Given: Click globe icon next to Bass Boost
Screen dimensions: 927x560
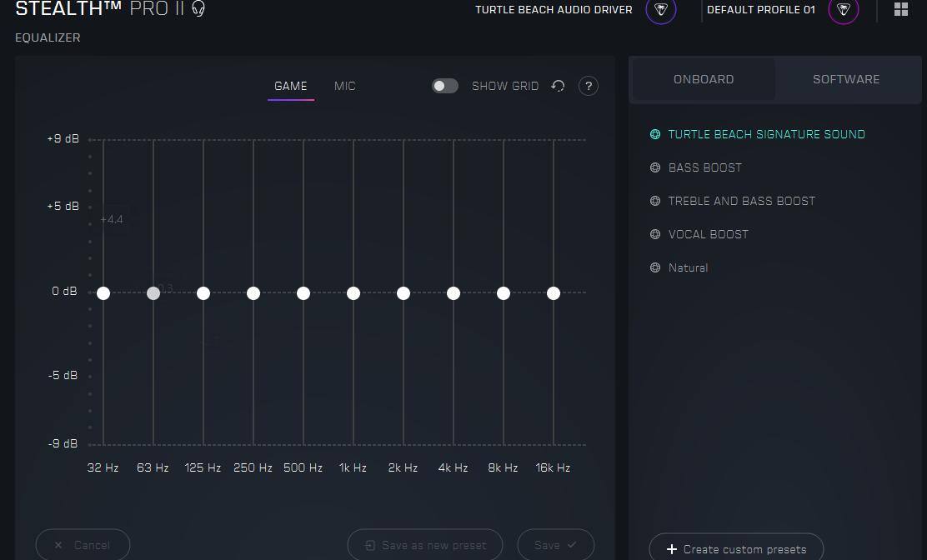Looking at the screenshot, I should 655,167.
